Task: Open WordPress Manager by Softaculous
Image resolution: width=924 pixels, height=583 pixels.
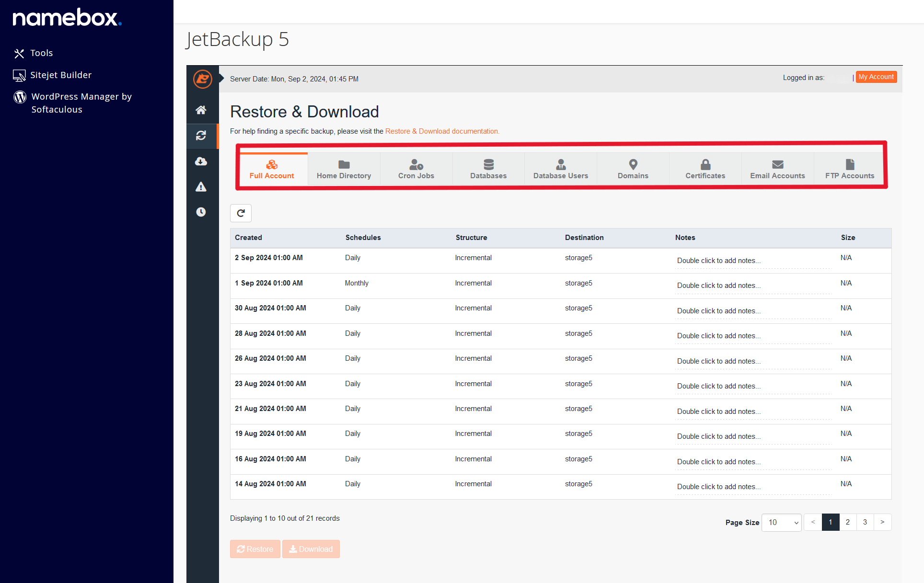Action: pyautogui.click(x=81, y=103)
